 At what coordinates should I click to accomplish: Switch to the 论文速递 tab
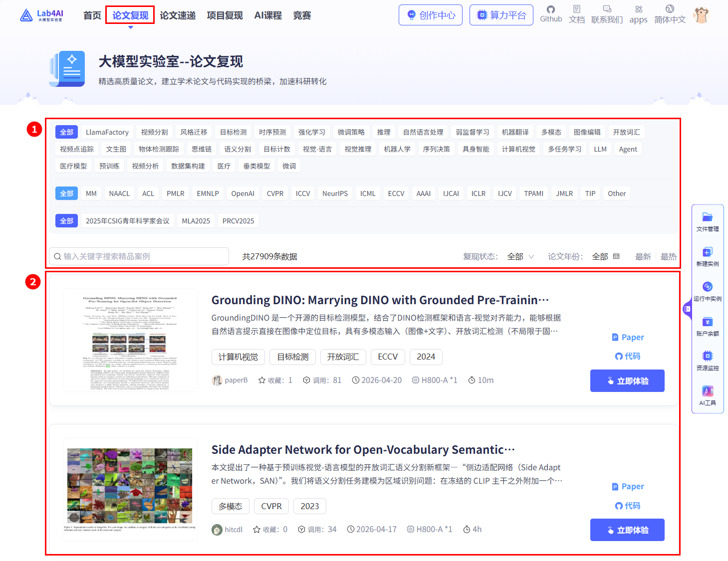(178, 15)
